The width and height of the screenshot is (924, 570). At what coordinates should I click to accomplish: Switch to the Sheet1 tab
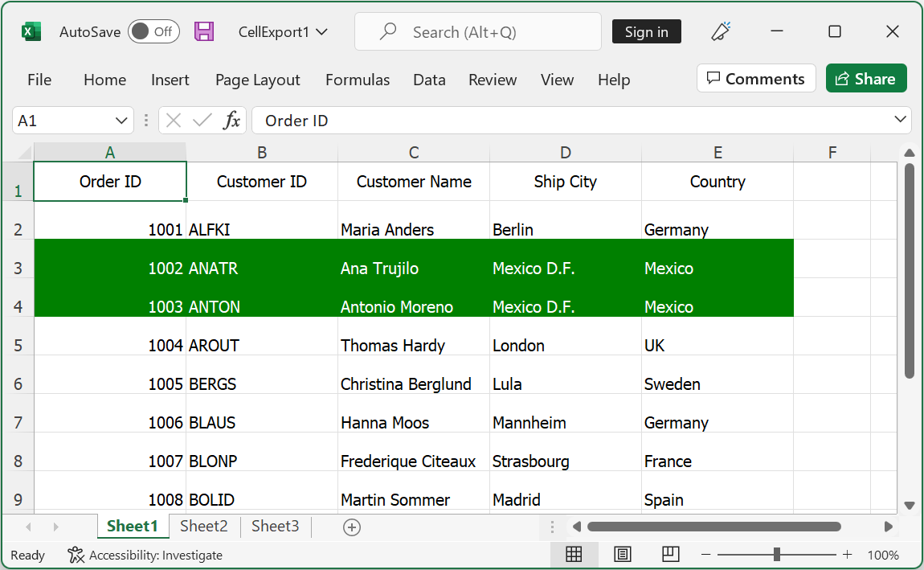click(x=133, y=526)
